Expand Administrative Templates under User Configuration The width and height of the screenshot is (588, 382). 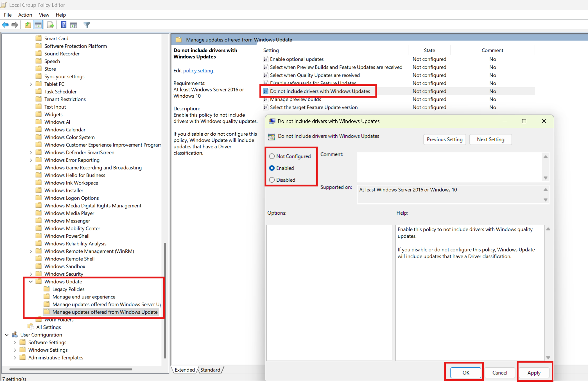(15, 358)
